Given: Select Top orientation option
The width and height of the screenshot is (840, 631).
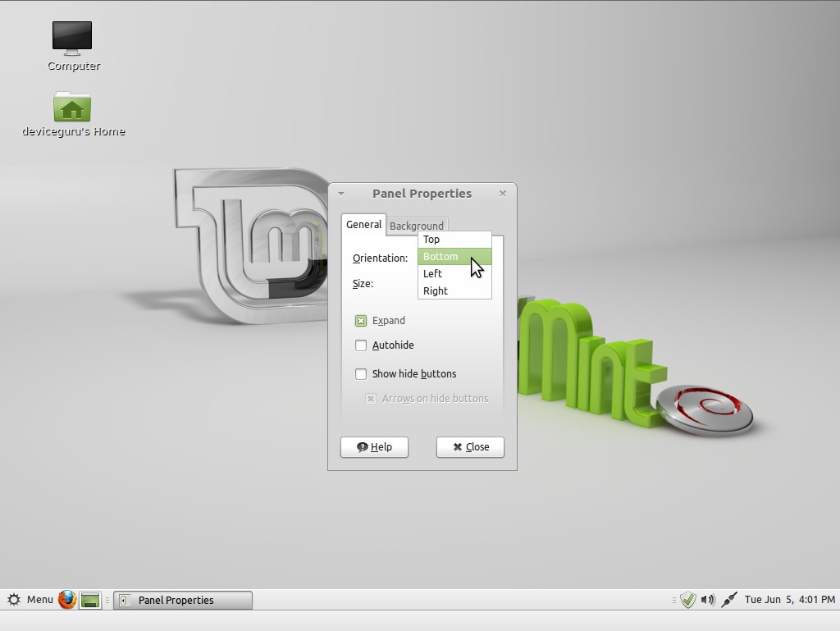Looking at the screenshot, I should 454,240.
